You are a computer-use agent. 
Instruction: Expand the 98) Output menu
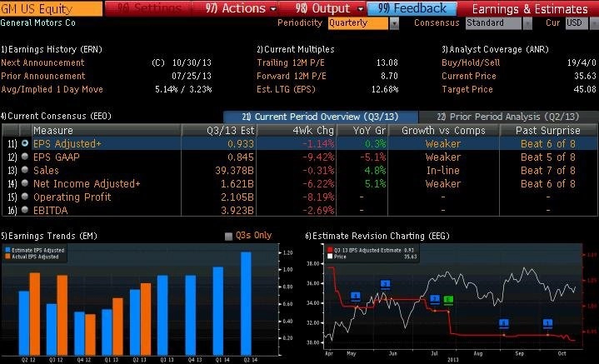coord(329,8)
